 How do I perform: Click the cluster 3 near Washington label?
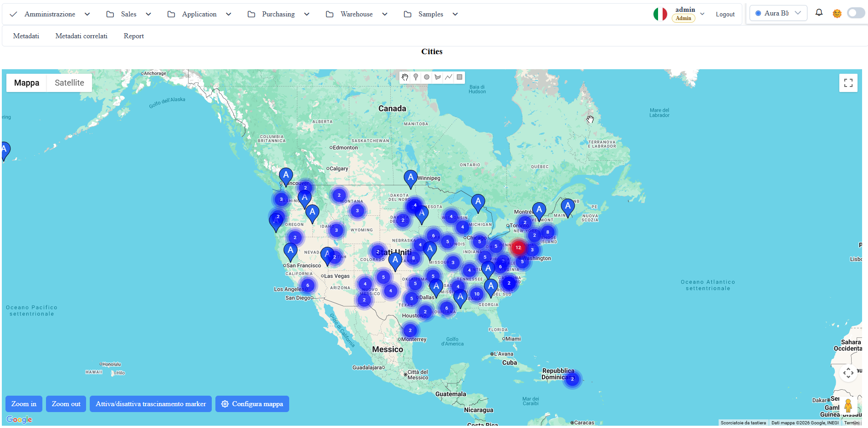point(532,250)
